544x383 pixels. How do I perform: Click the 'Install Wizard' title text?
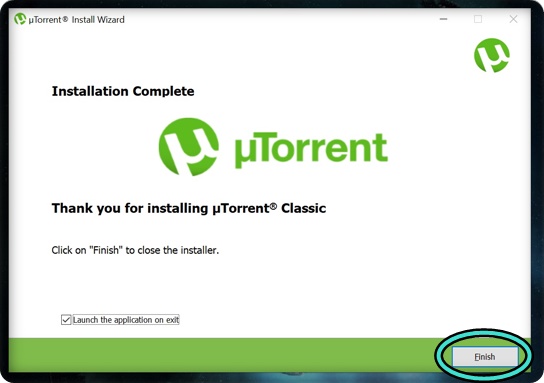click(x=98, y=20)
